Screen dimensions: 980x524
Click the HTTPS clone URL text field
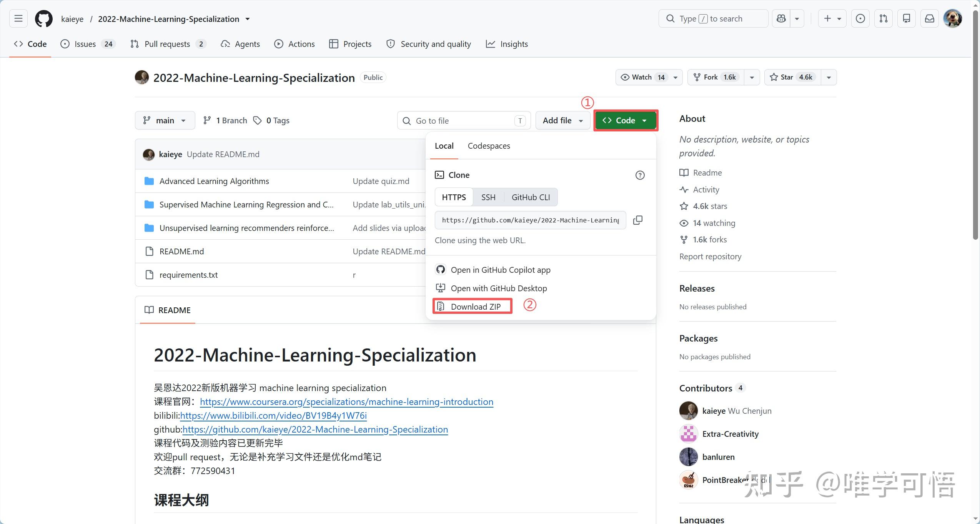[530, 220]
